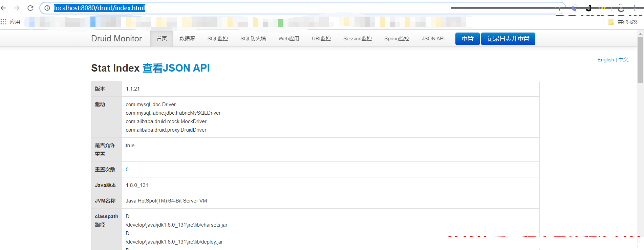Click version value 1.1.21

[133, 89]
